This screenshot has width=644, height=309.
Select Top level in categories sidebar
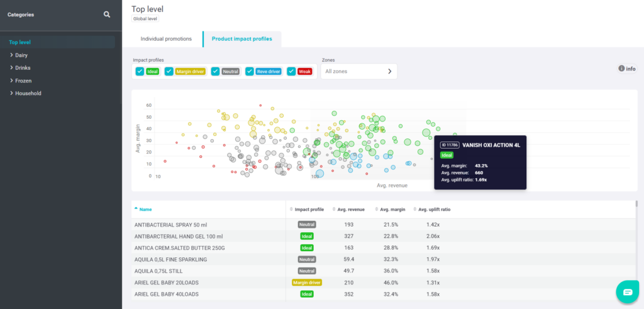[x=20, y=42]
